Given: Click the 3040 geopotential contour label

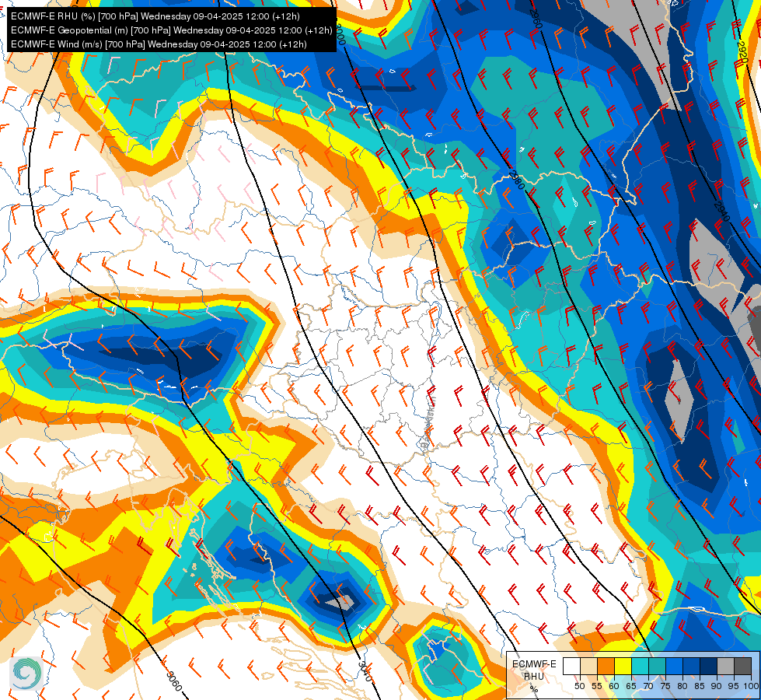Looking at the screenshot, I should click(365, 671).
